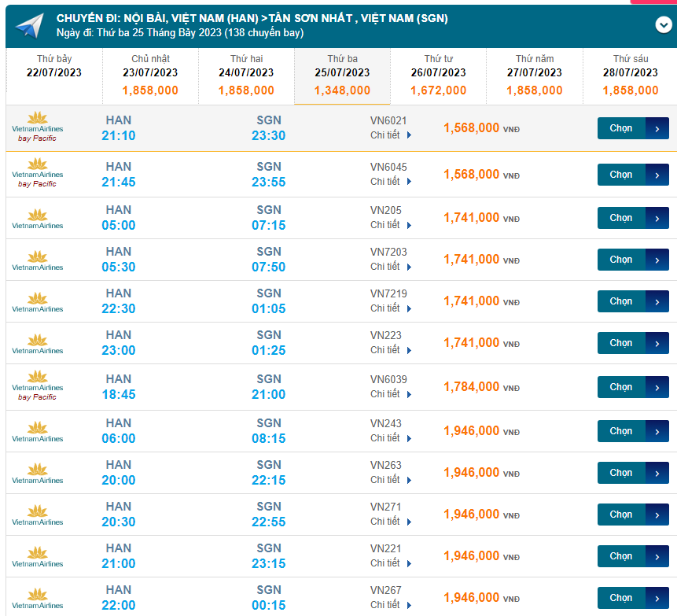Viewport: 677px width, 616px height.
Task: Choose the Thứ sáu 28/07/2023 date tab
Action: coord(630,76)
